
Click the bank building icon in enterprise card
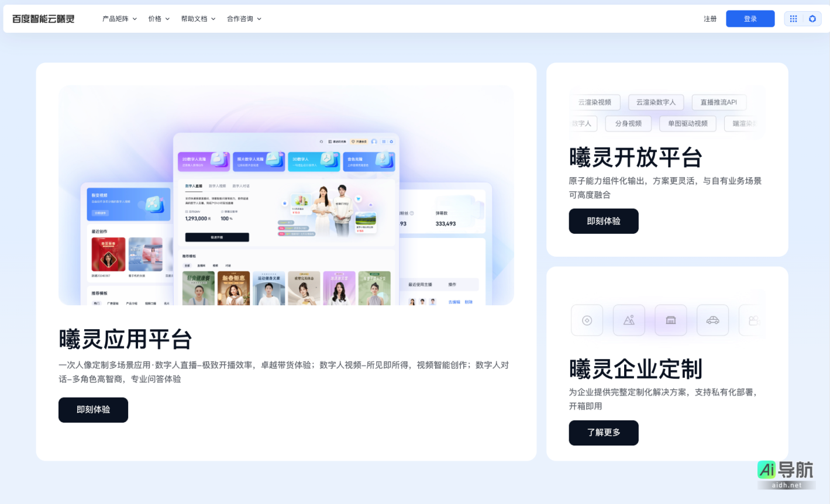coord(671,320)
